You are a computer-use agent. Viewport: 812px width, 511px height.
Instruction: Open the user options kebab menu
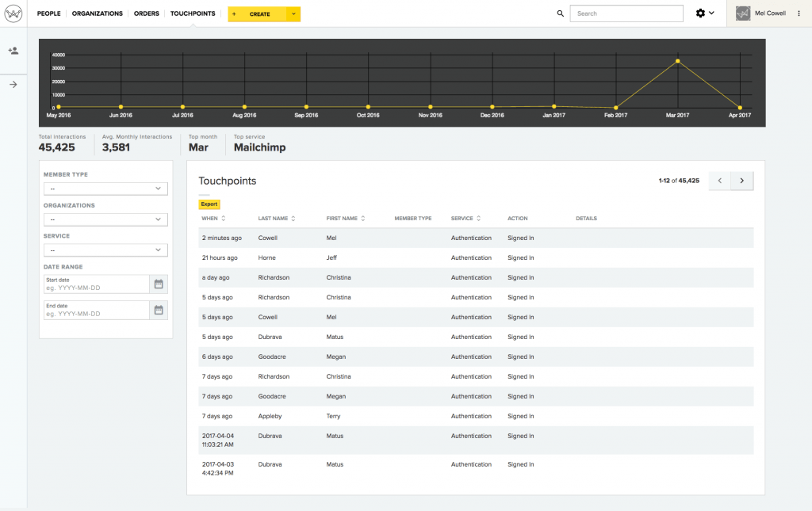point(799,13)
